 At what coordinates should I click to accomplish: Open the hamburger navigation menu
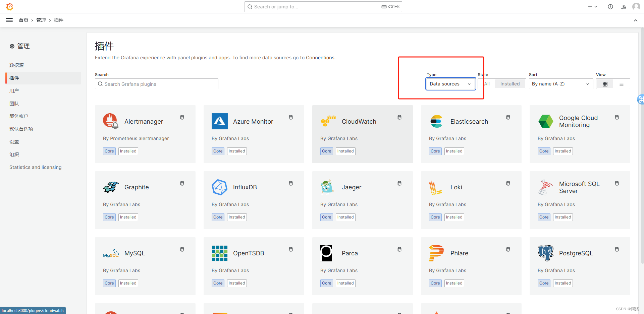pyautogui.click(x=9, y=20)
